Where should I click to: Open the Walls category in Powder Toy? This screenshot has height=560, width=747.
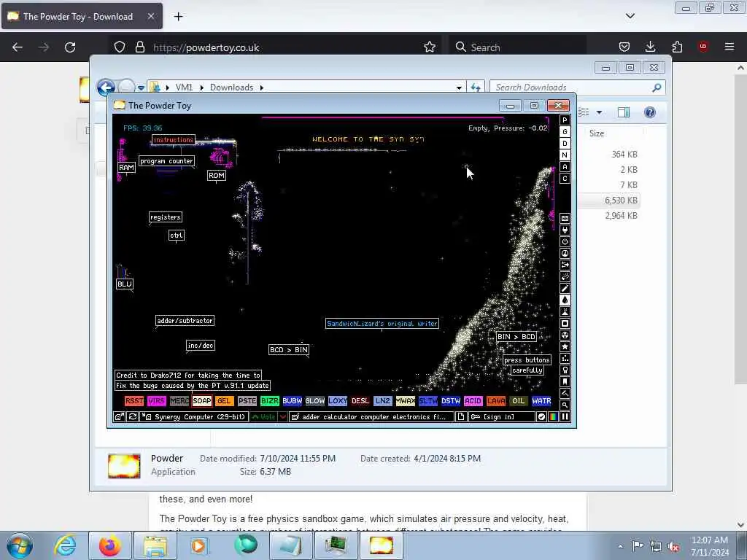click(x=565, y=218)
